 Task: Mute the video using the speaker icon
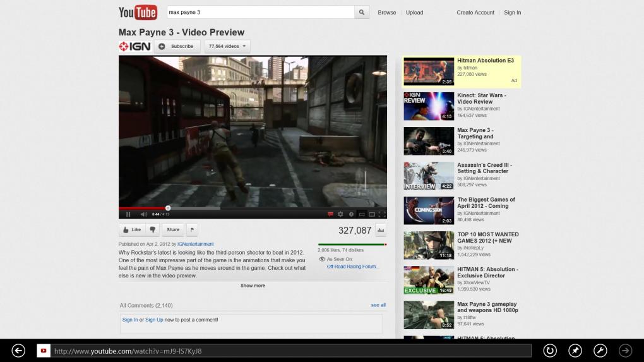[x=144, y=214]
